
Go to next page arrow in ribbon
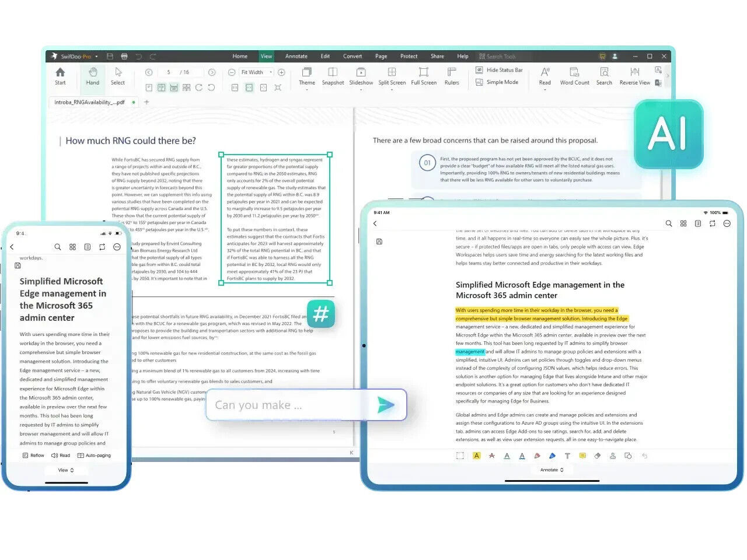[x=212, y=72]
